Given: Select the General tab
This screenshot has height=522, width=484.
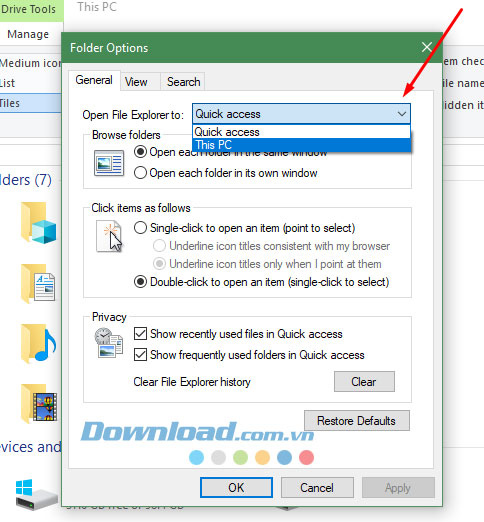Looking at the screenshot, I should pos(94,80).
